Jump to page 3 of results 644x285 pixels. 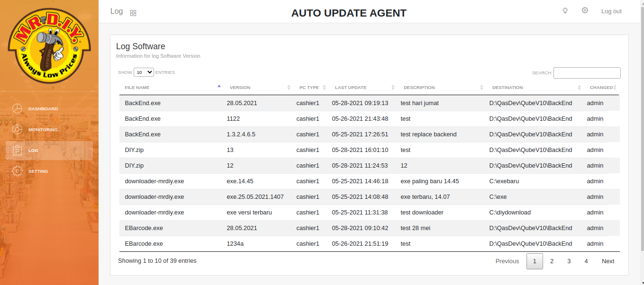tap(569, 261)
